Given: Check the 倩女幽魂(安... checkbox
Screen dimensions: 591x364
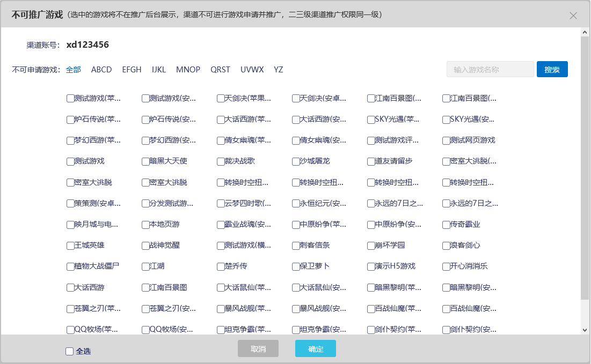Looking at the screenshot, I should [x=296, y=141].
